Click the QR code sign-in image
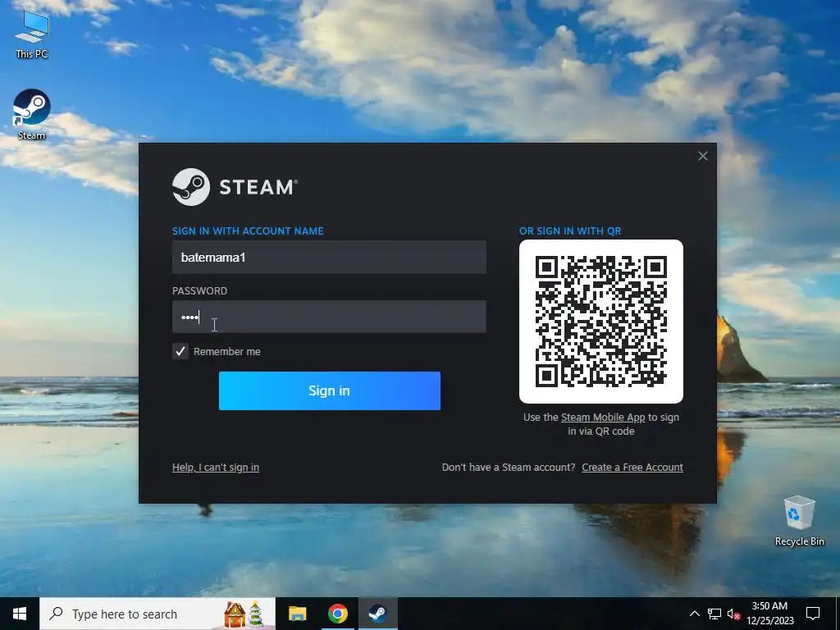The image size is (840, 630). (x=601, y=322)
